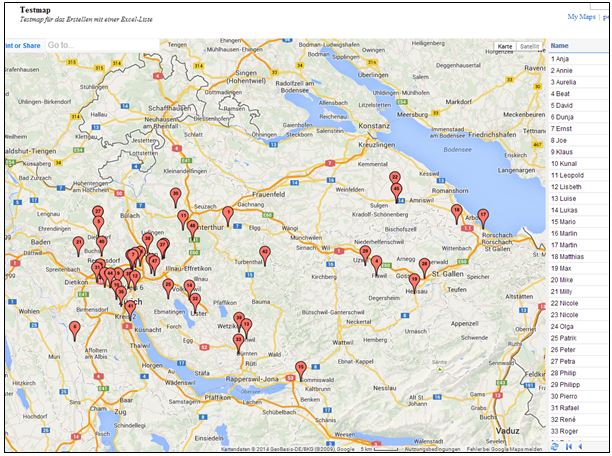Click map marker 1 near Winterthur

click(228, 216)
